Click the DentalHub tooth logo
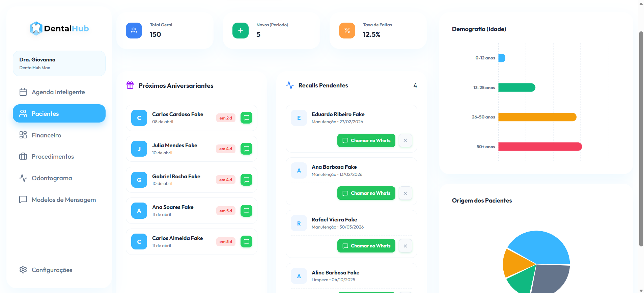Image resolution: width=644 pixels, height=293 pixels. [36, 29]
